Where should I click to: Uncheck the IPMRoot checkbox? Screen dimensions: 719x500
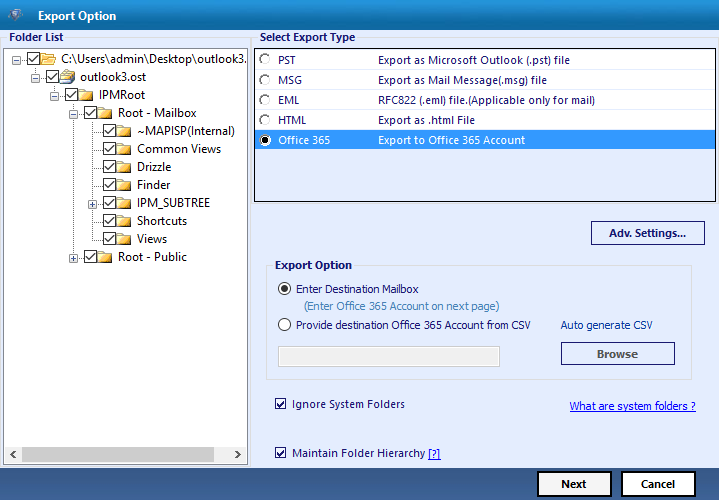(x=71, y=94)
